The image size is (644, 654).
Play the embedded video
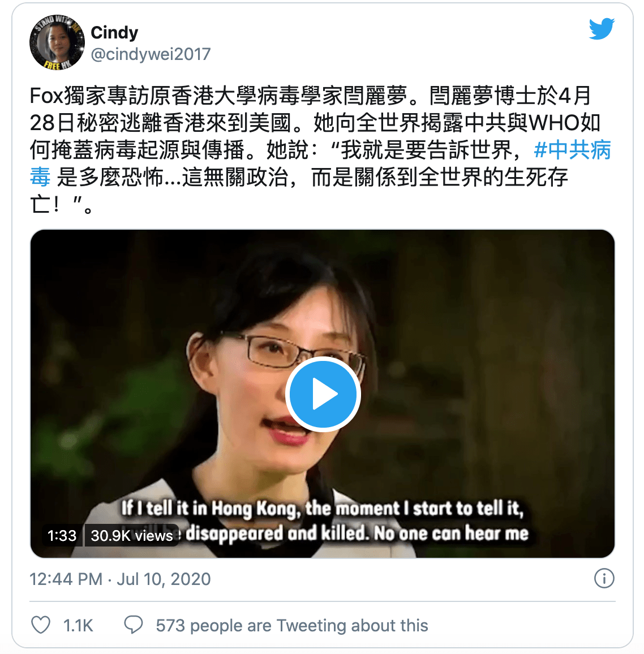[323, 394]
